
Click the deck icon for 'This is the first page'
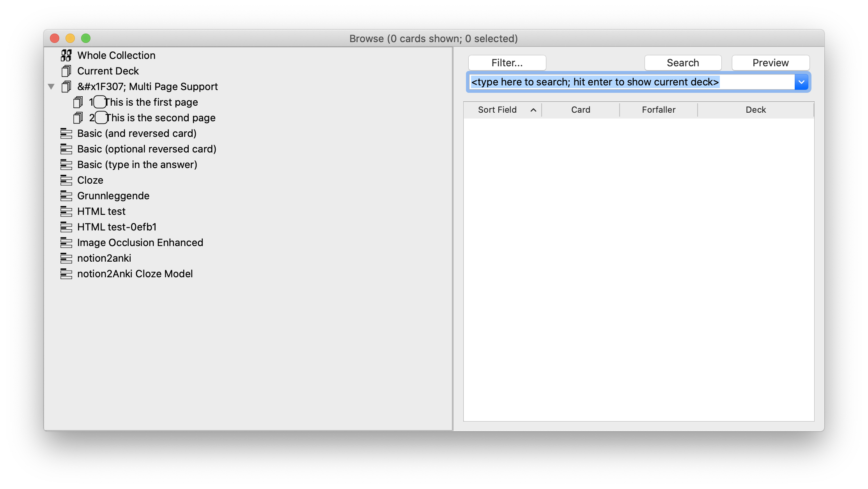tap(78, 102)
